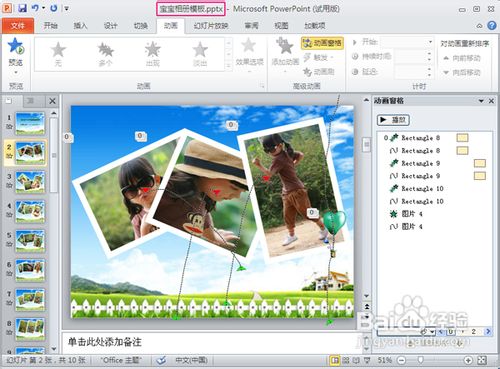Image resolution: width=500 pixels, height=369 pixels.
Task: Click Play in the Animation Pane
Action: pos(393,120)
